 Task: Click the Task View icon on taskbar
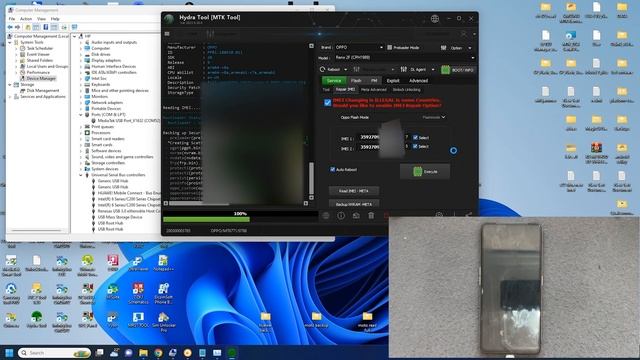99,352
